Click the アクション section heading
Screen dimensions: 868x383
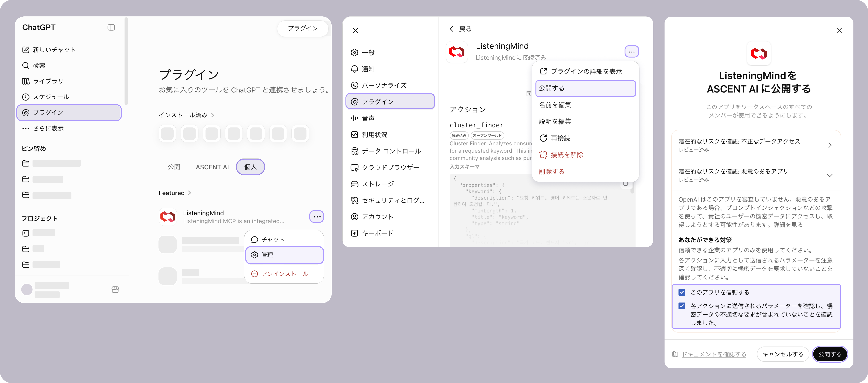pyautogui.click(x=468, y=110)
